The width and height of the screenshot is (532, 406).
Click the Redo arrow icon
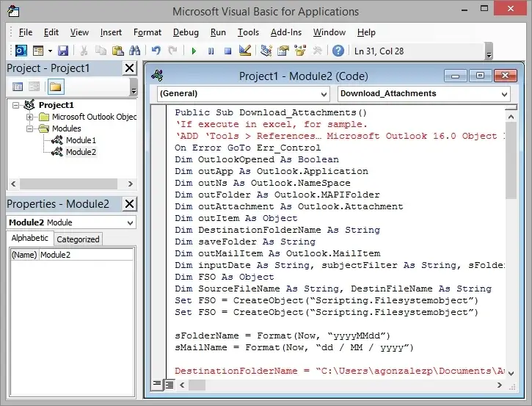tap(172, 51)
